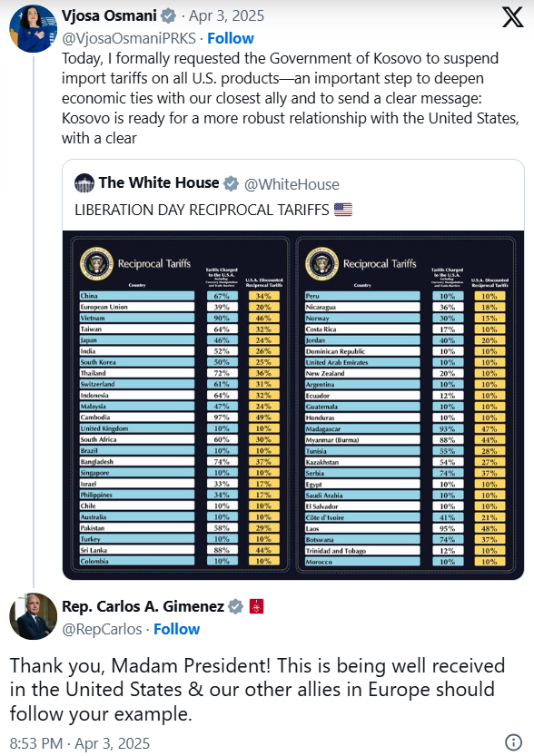Viewport: 534px width, 756px height.
Task: Click the Vjosa Osmani display name
Action: pyautogui.click(x=109, y=16)
